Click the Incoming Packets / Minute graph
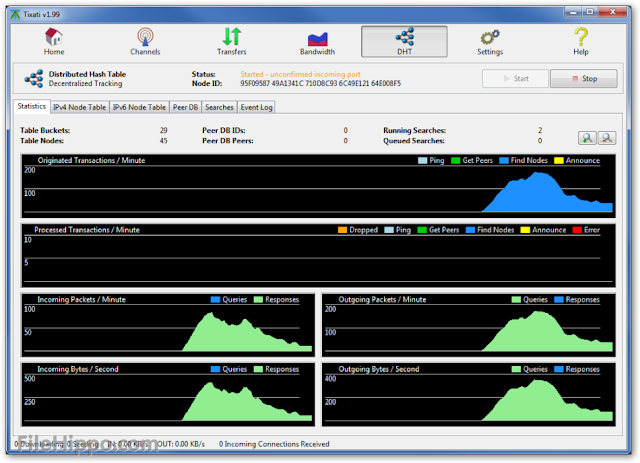 168,325
